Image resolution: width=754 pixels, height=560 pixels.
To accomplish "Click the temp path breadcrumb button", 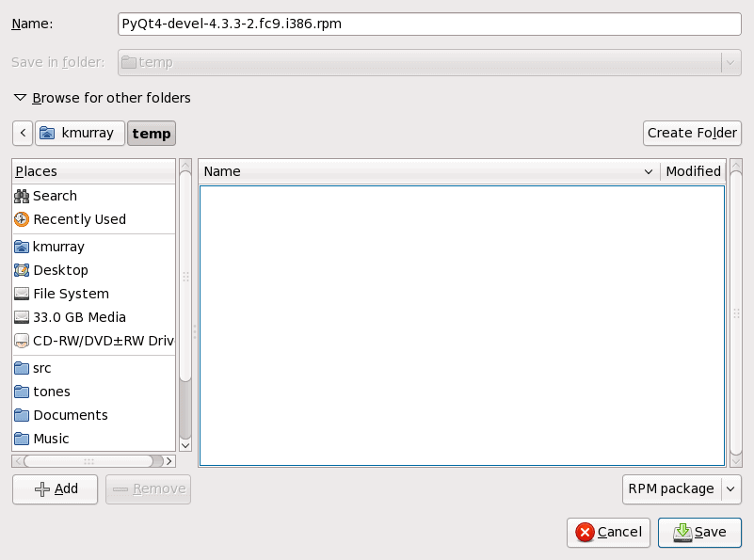I will [x=152, y=133].
